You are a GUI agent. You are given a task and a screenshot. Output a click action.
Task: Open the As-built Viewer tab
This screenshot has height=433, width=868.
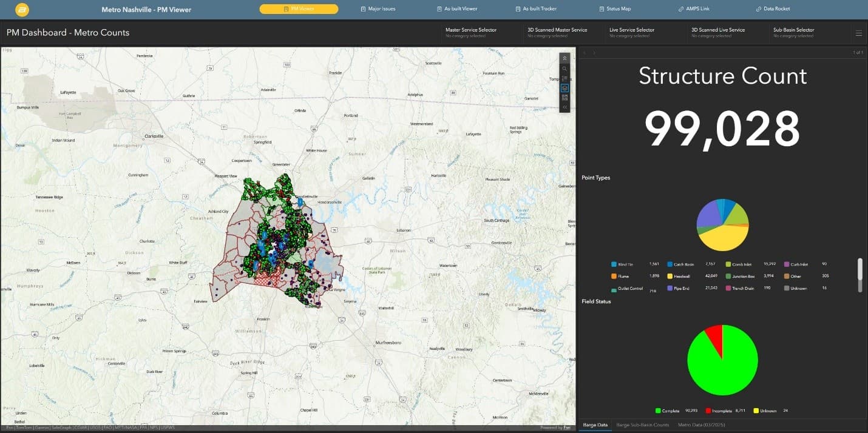click(457, 9)
